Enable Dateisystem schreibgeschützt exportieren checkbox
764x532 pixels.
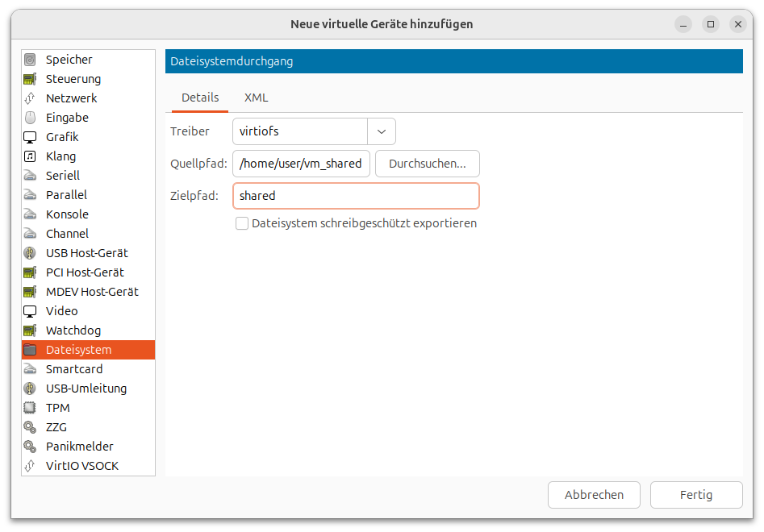[242, 223]
